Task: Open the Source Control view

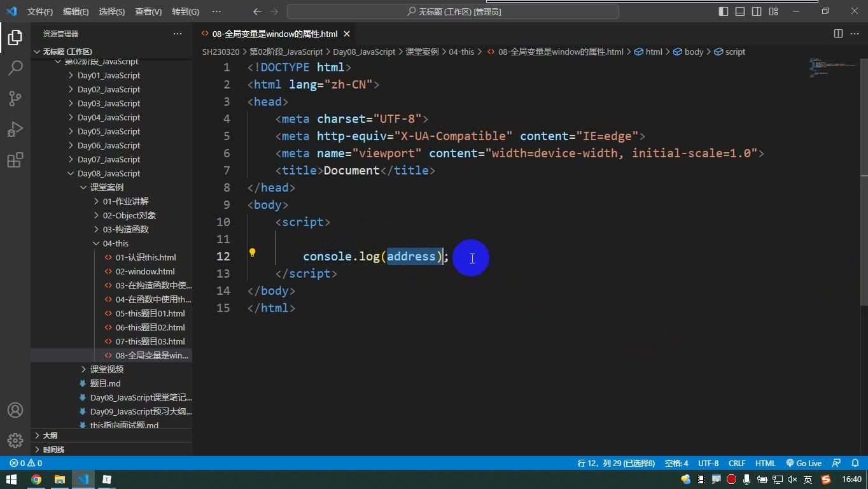Action: tap(15, 99)
